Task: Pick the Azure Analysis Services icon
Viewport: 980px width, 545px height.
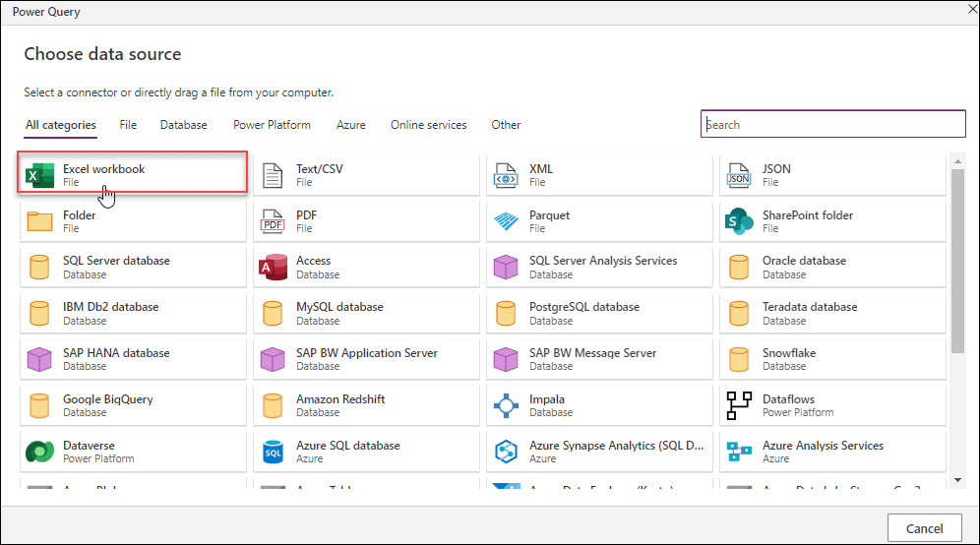Action: click(739, 452)
